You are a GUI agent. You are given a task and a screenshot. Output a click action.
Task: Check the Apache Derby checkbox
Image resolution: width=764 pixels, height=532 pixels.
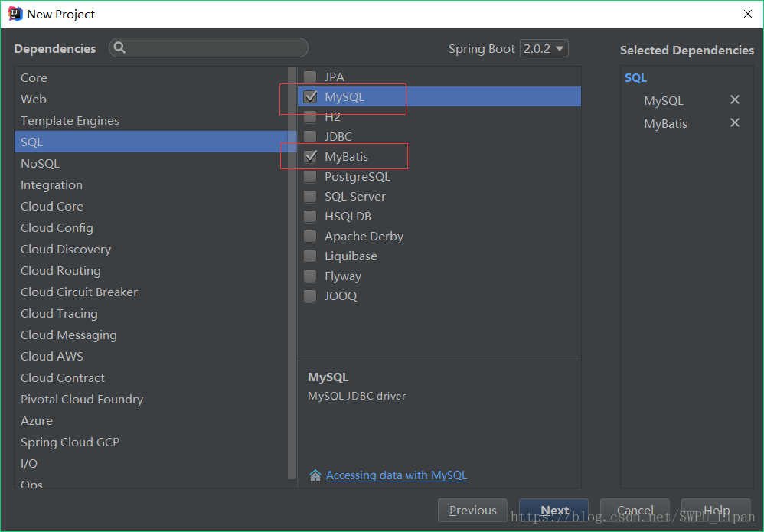(310, 237)
